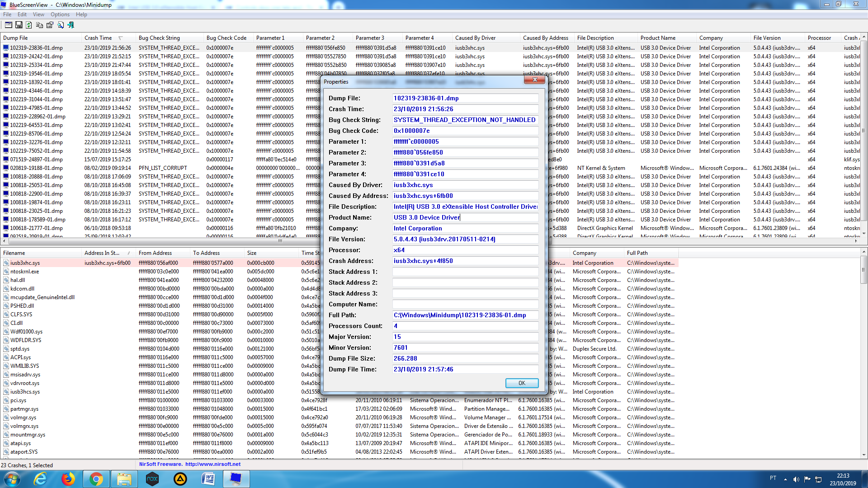Viewport: 868px width, 488px height.
Task: Click the file icon beside ntoskrnl.exe
Action: point(6,272)
